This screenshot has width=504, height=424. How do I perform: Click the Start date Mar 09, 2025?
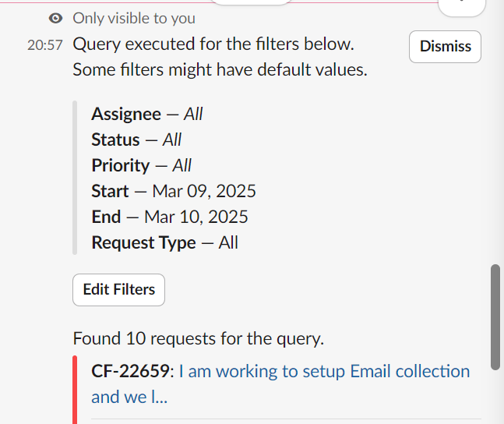203,191
